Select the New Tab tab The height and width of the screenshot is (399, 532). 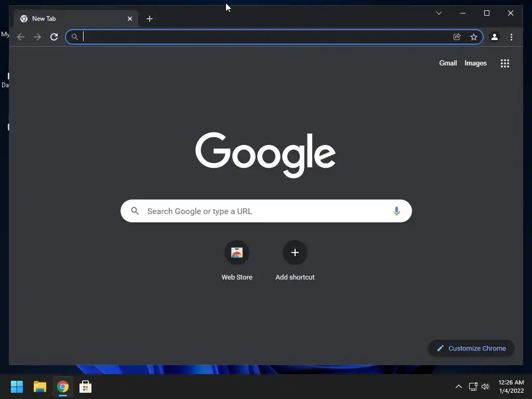76,19
